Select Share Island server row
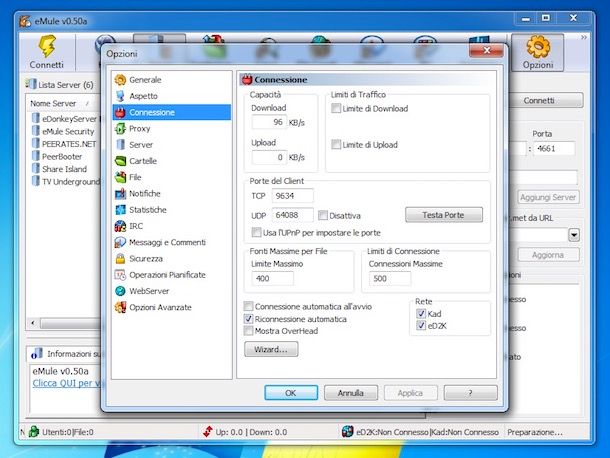Viewport: 610px width, 458px height. (64, 169)
